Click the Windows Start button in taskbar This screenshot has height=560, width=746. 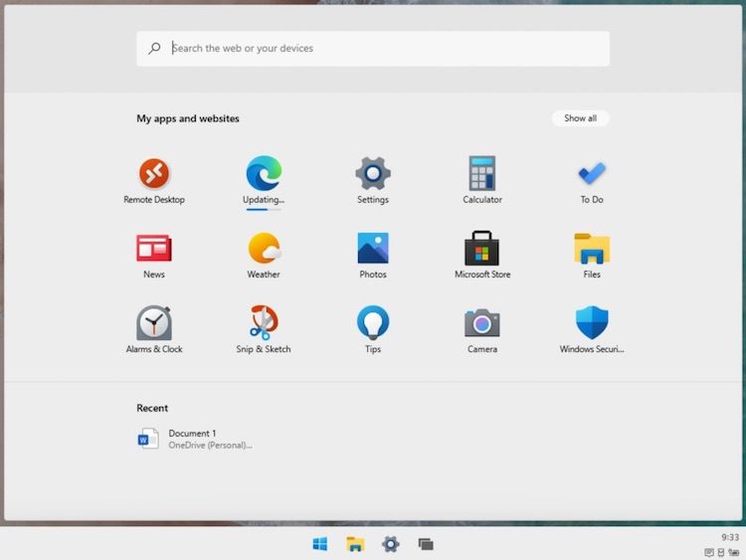coord(320,544)
